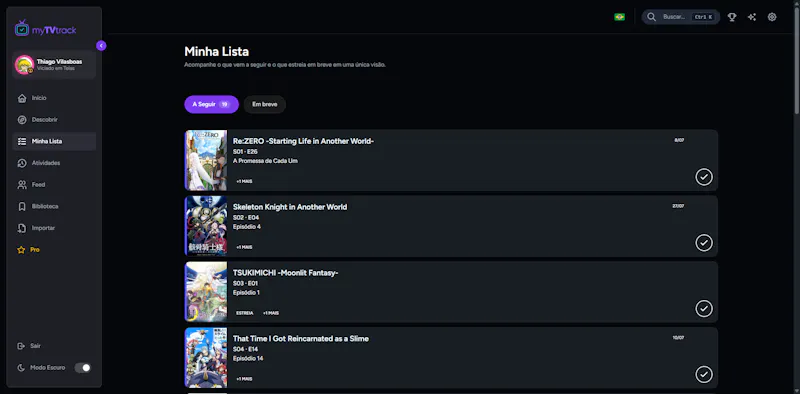Expand +1 MAIS on Re:ZERO card
Viewport: 800px width, 394px height.
[244, 181]
